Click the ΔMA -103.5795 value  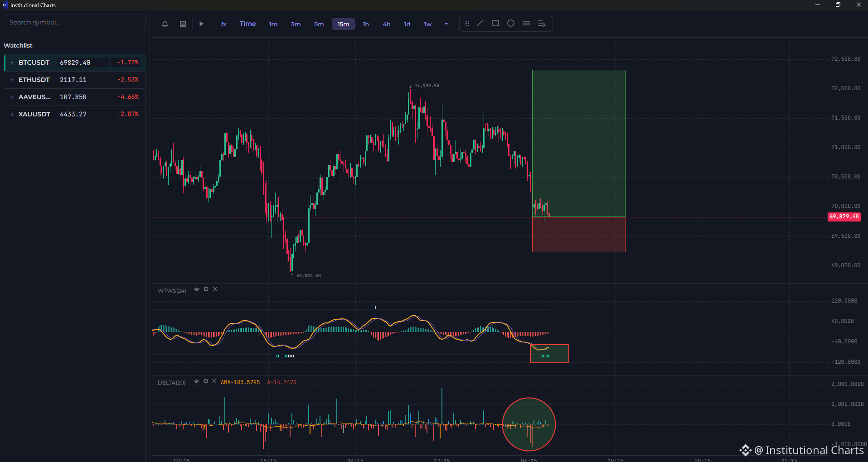tap(240, 382)
